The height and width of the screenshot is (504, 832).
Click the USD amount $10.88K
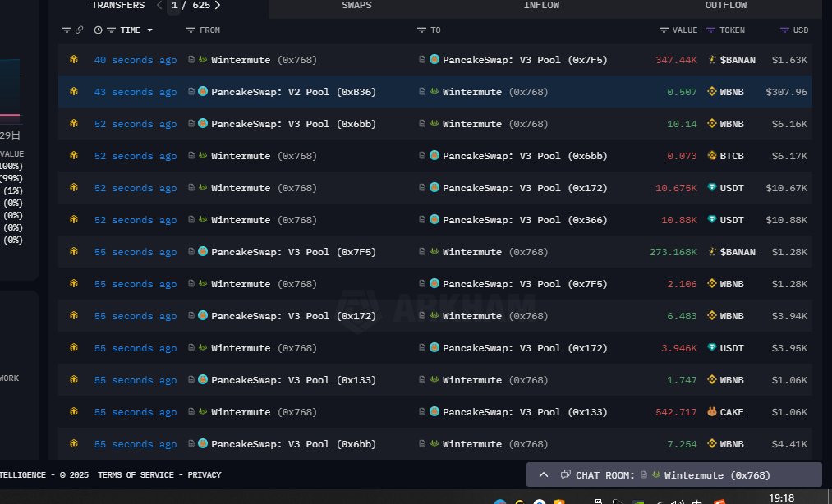point(786,220)
